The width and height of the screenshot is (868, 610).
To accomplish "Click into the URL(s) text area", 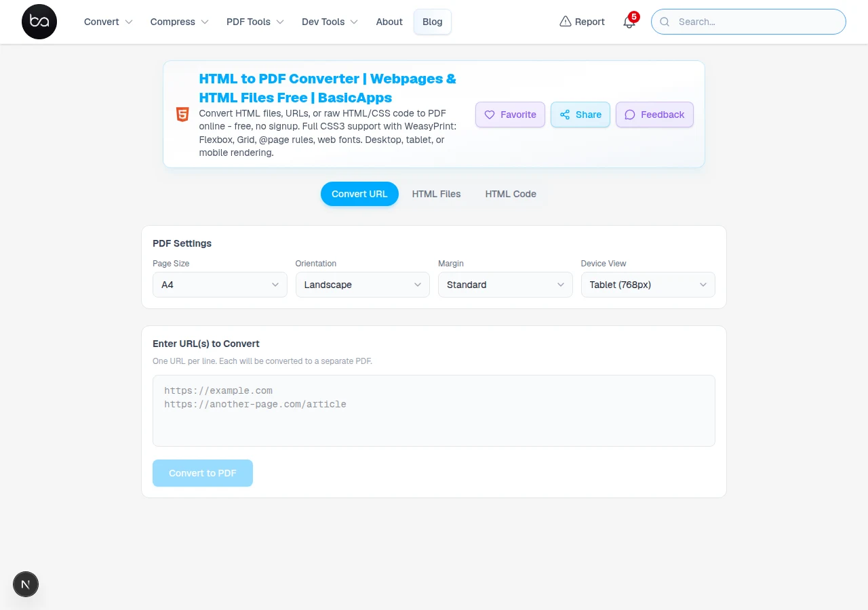I will tap(434, 411).
